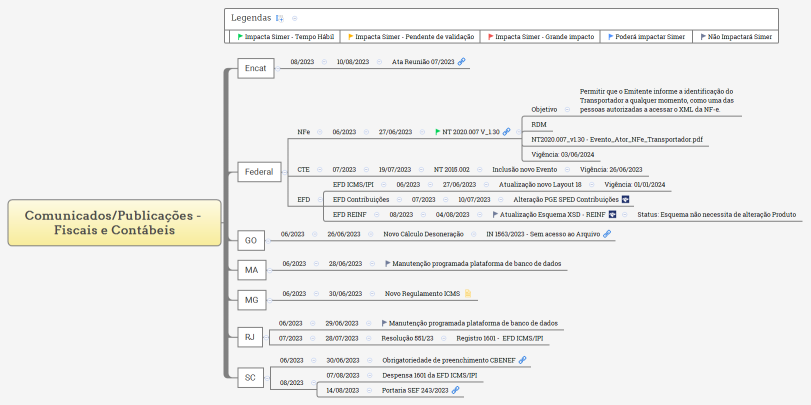The height and width of the screenshot is (405, 811).
Task: Select the NT2020.007_v1.30 PDF file node
Action: coord(617,140)
